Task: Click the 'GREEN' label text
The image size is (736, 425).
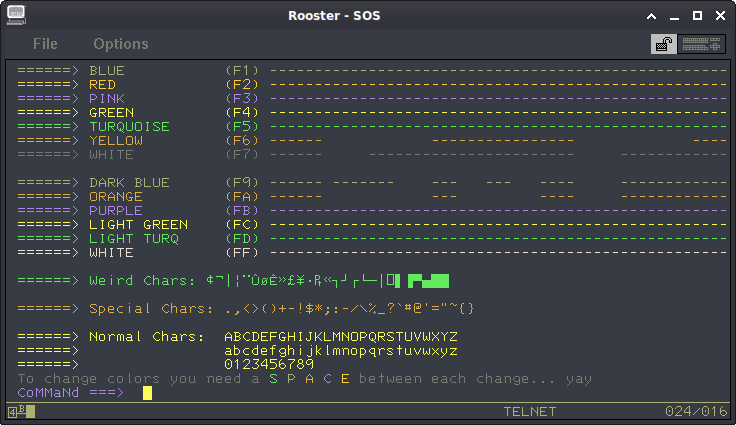Action: point(111,113)
